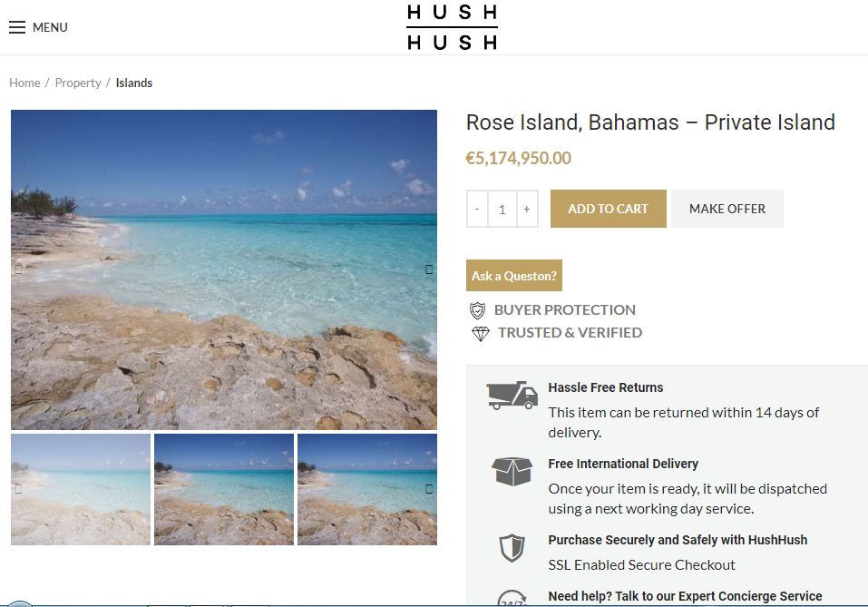
Task: Decrease quantity with minus button
Action: [x=478, y=209]
